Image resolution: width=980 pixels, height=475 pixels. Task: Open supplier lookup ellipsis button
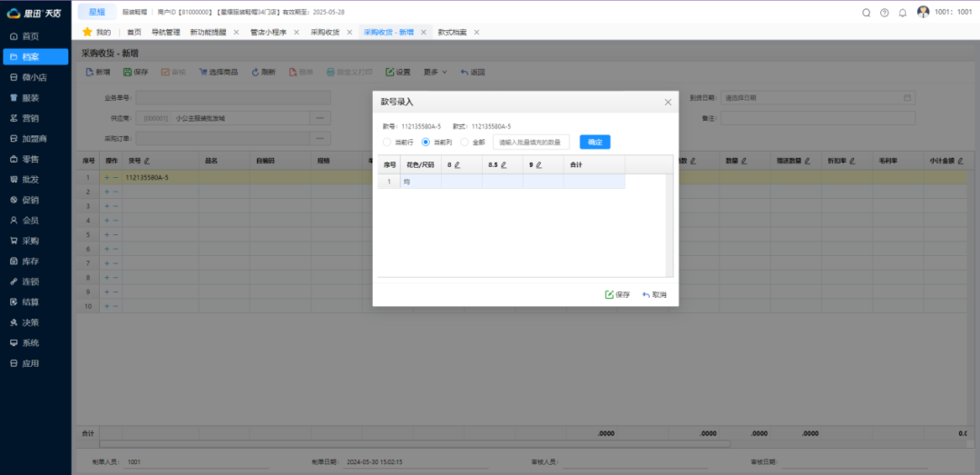tap(319, 118)
